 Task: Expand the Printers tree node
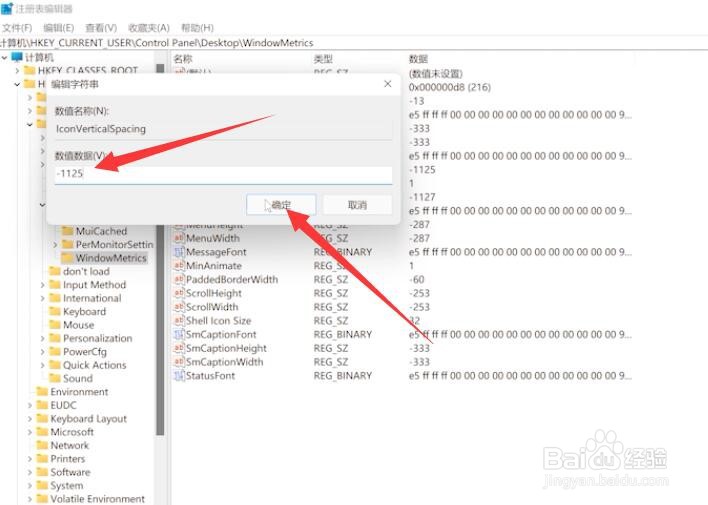(30, 459)
